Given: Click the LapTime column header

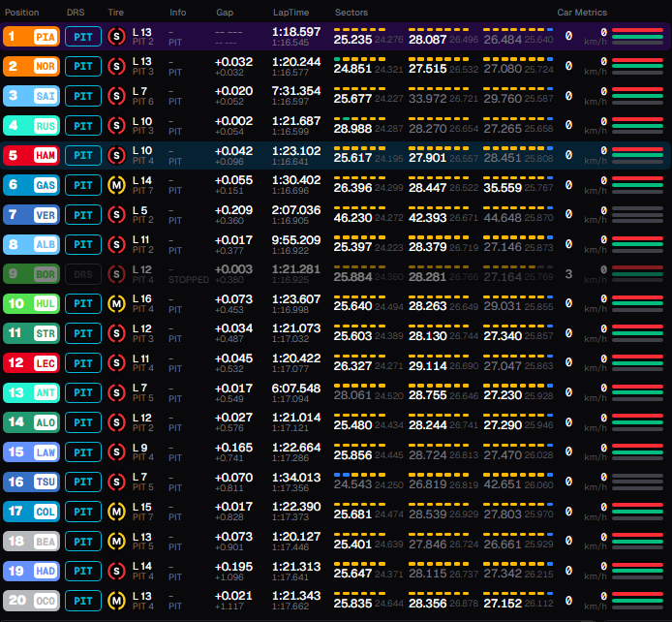Looking at the screenshot, I should point(291,13).
